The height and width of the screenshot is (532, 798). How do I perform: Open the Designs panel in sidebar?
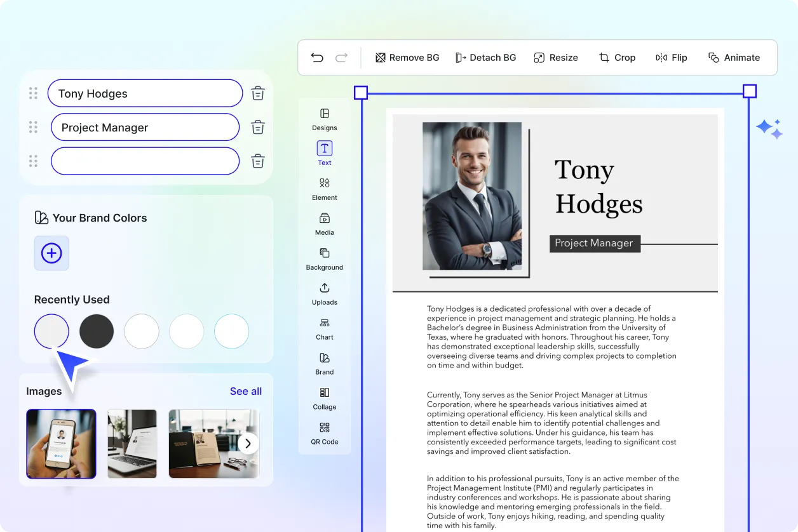(325, 119)
